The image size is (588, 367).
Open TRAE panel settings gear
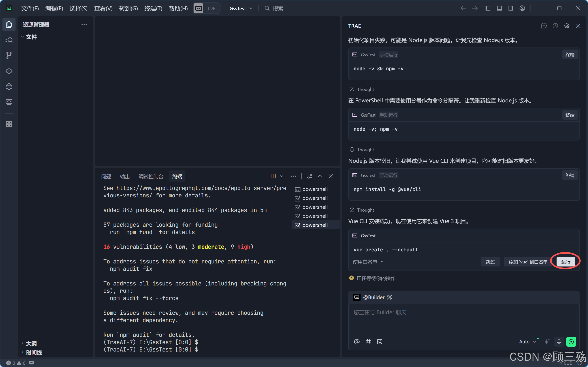point(567,26)
